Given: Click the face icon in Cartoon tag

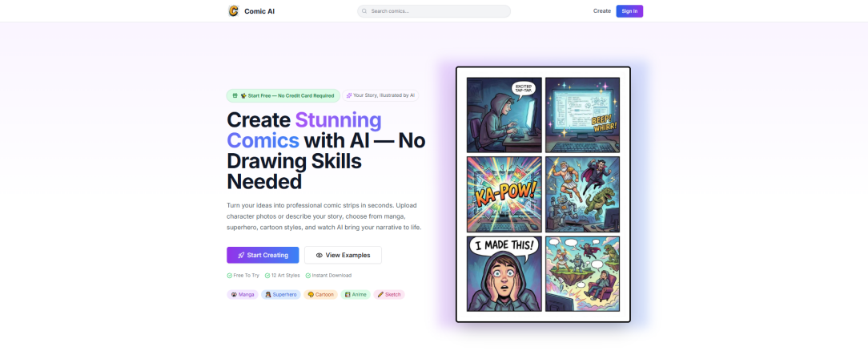Looking at the screenshot, I should coord(311,295).
